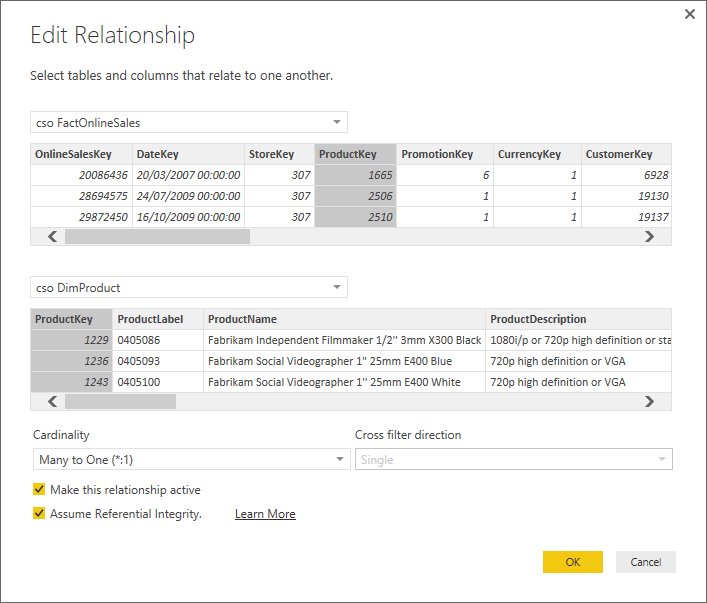707x603 pixels.
Task: Click CustomerKey value 19130
Action: point(626,196)
